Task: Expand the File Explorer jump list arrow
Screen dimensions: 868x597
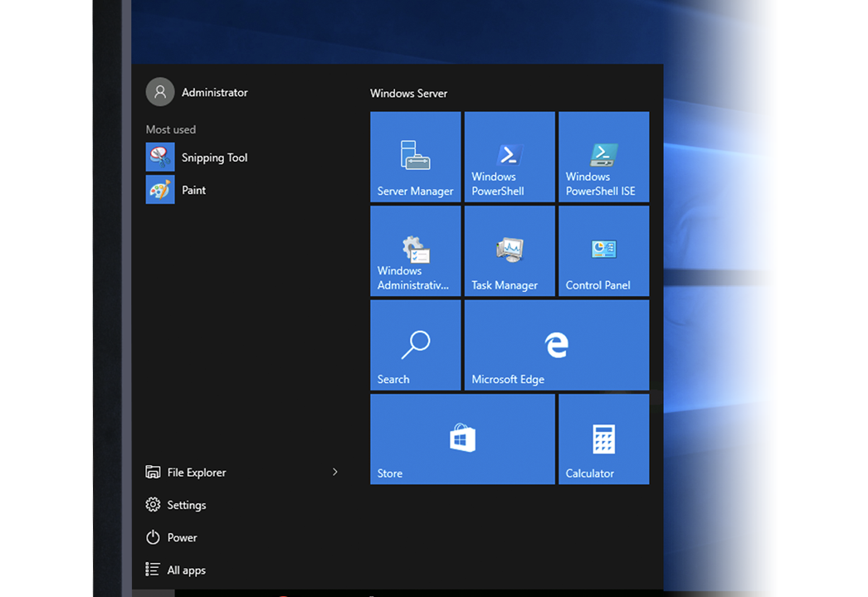Action: click(x=334, y=472)
